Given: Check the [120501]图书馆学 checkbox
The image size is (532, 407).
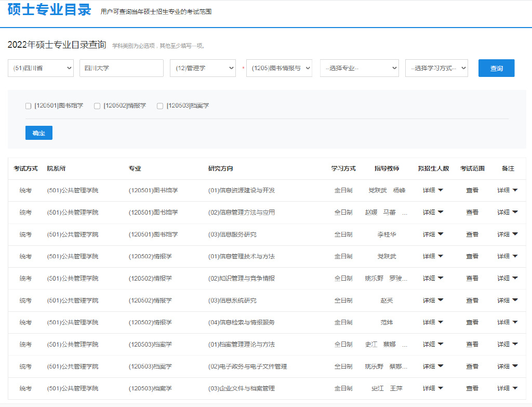Looking at the screenshot, I should pyautogui.click(x=28, y=106).
